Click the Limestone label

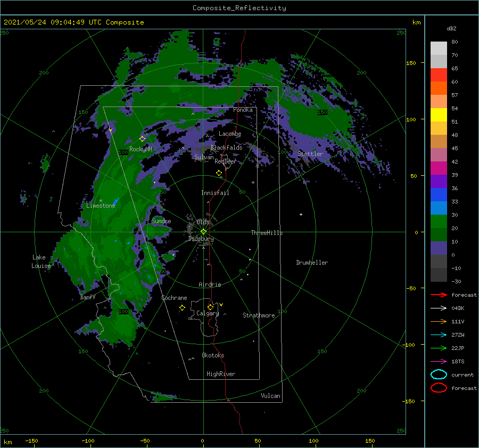tap(101, 206)
